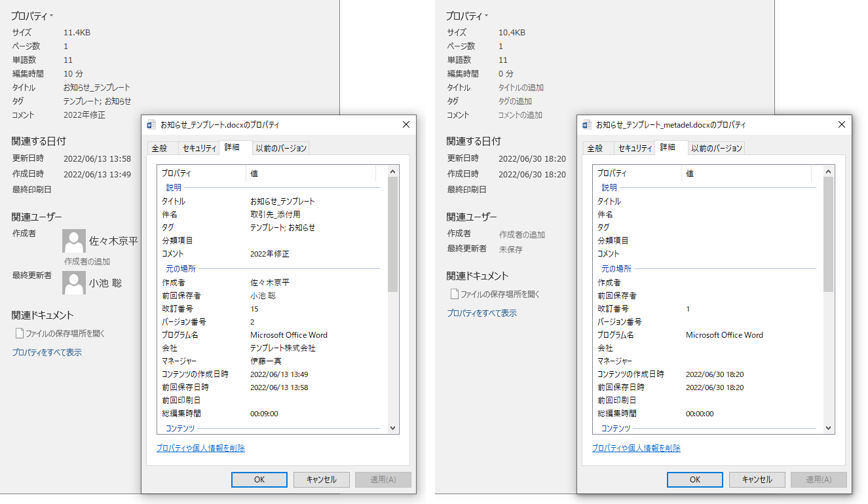868x504 pixels.
Task: Open file location in left info panel
Action: click(x=64, y=333)
